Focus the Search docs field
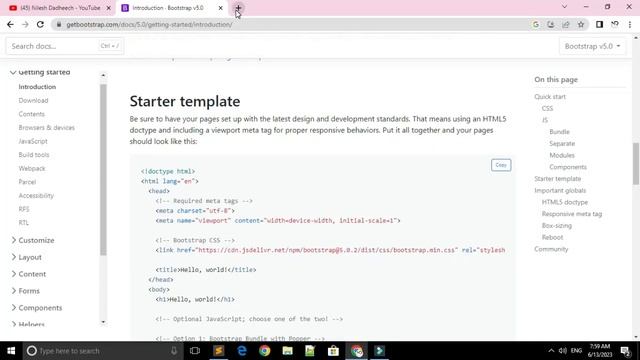This screenshot has height=360, width=640. tap(64, 46)
